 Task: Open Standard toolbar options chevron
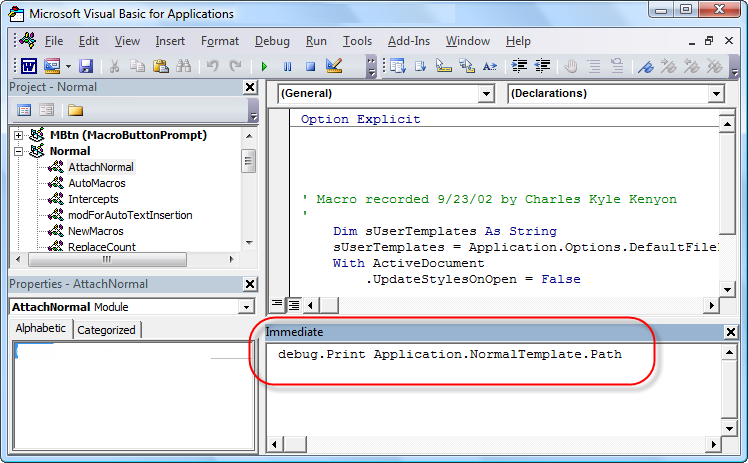tap(371, 66)
